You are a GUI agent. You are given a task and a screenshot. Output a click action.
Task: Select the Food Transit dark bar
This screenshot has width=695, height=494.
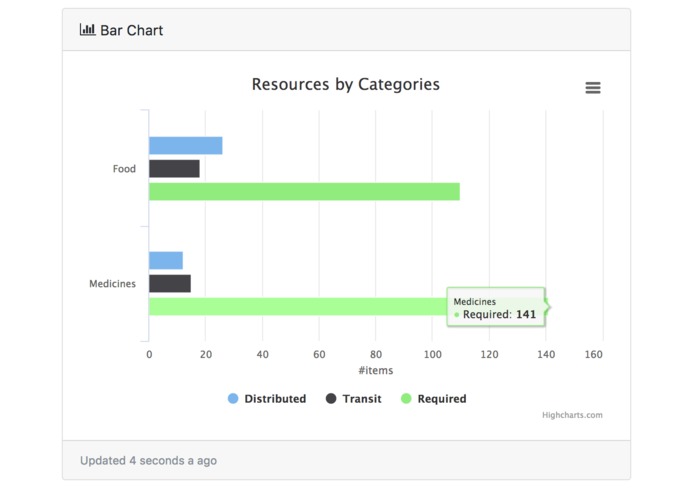[x=174, y=169]
